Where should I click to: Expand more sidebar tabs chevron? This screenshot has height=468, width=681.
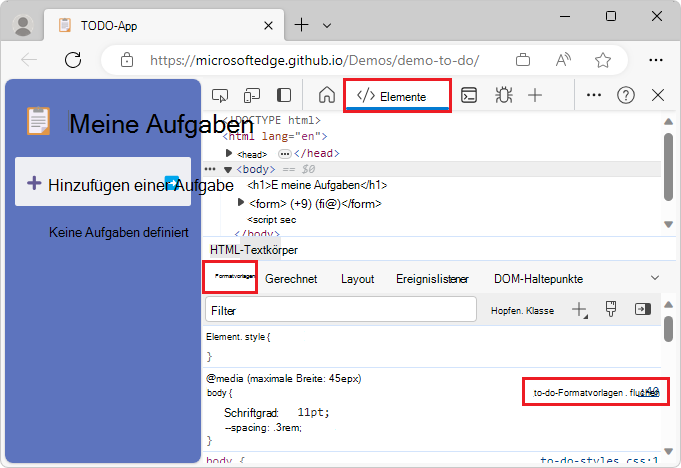click(655, 278)
